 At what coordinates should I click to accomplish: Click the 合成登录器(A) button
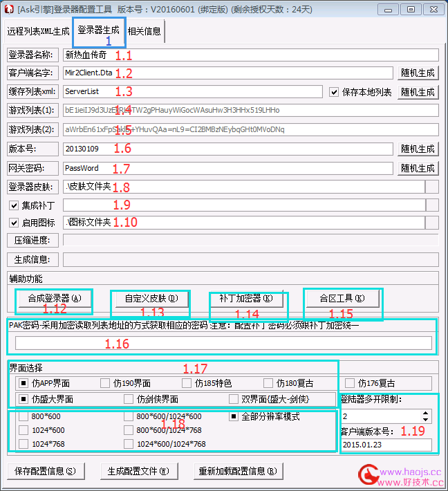[55, 299]
